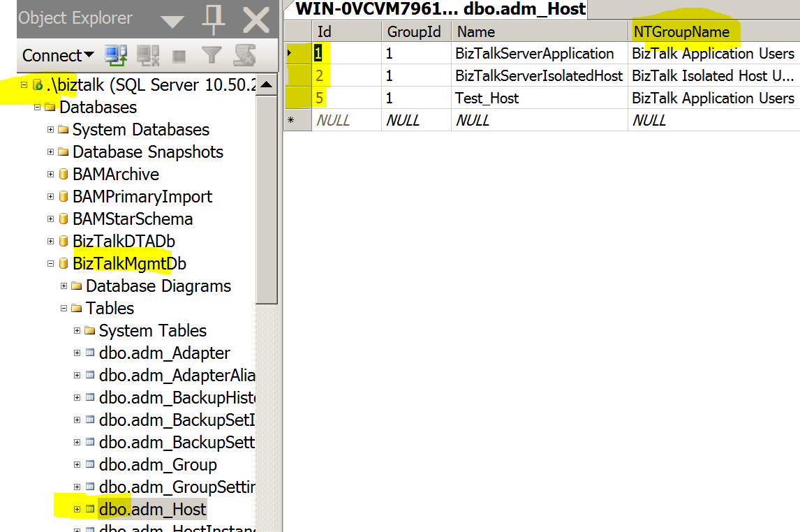Switch to the dbo.adm_Host document tab
This screenshot has height=532, width=800.
point(440,9)
